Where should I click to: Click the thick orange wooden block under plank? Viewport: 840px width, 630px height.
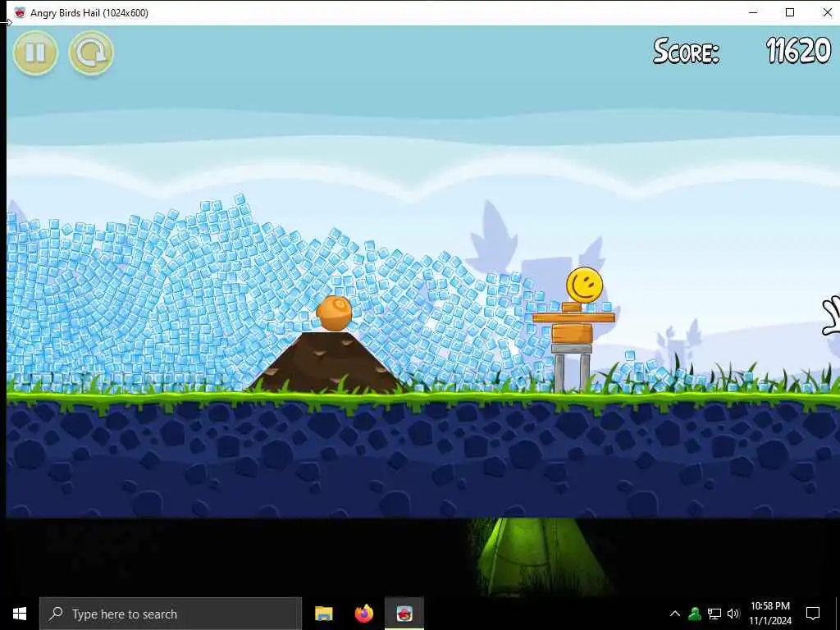click(572, 333)
